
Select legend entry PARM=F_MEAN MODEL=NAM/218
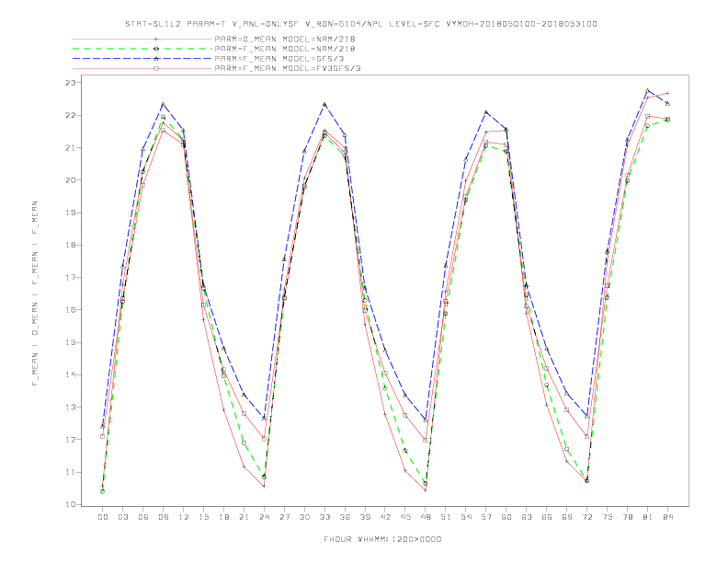coord(285,49)
